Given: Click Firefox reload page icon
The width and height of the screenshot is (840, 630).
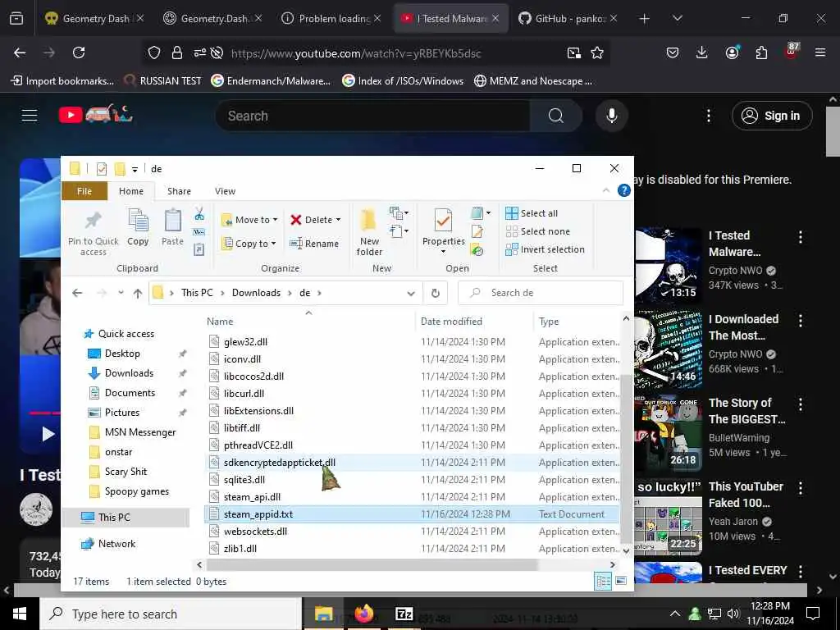Looking at the screenshot, I should [79, 52].
